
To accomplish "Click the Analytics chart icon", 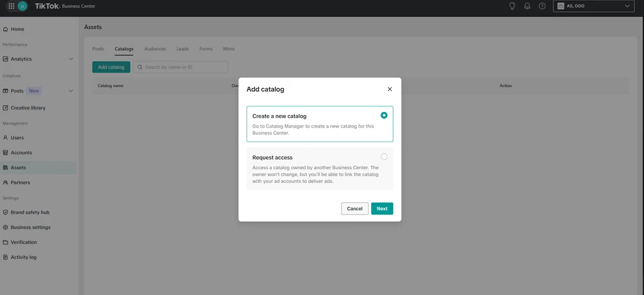I will [x=5, y=59].
